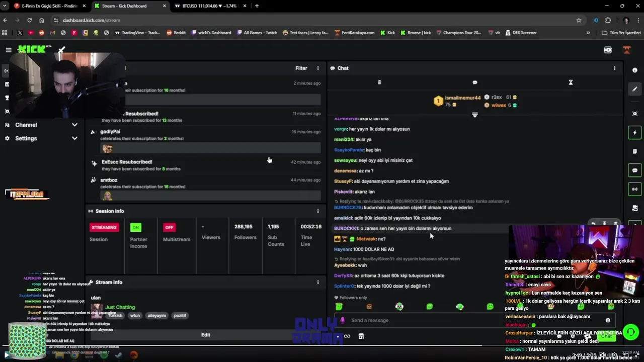Open the wtcN's Dashboard bookmark
The height and width of the screenshot is (362, 644).
(x=210, y=33)
